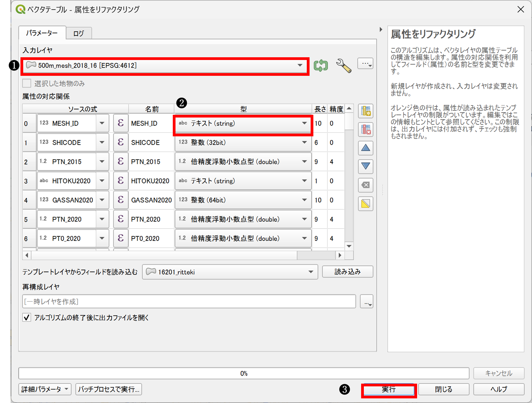
Task: Toggle open output file after algorithm checkbox
Action: click(27, 317)
